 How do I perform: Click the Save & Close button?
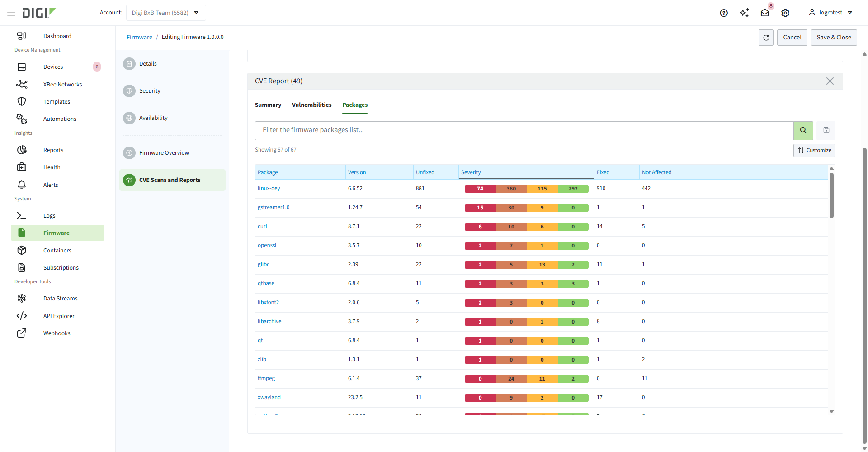point(834,38)
